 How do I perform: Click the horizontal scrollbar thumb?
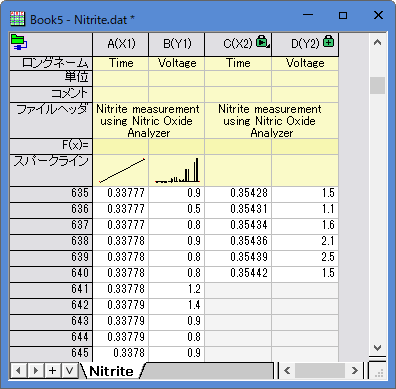coord(320,370)
